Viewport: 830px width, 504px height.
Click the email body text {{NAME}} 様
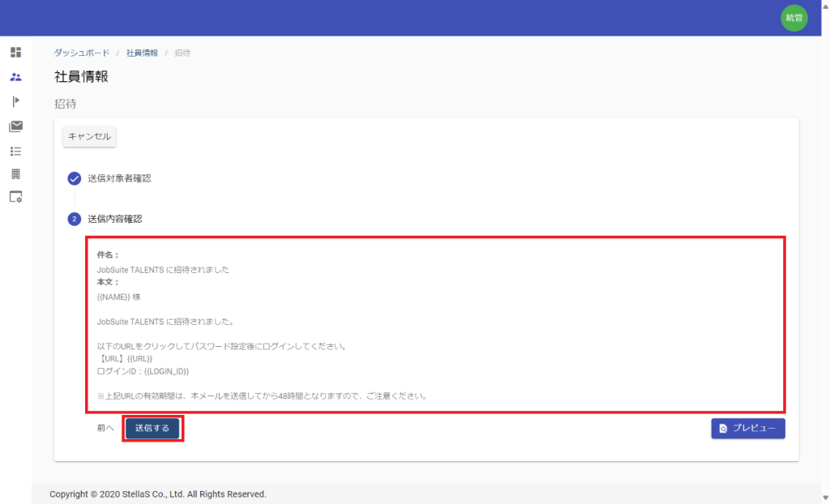pos(118,297)
